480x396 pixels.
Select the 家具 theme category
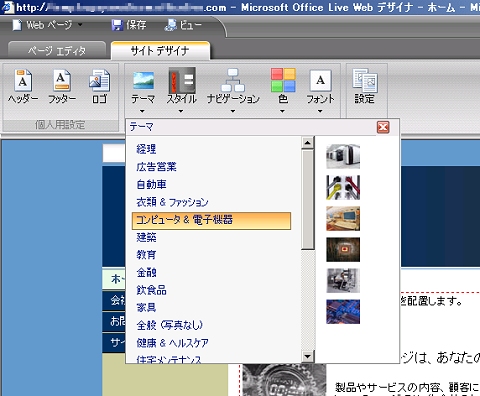(146, 307)
